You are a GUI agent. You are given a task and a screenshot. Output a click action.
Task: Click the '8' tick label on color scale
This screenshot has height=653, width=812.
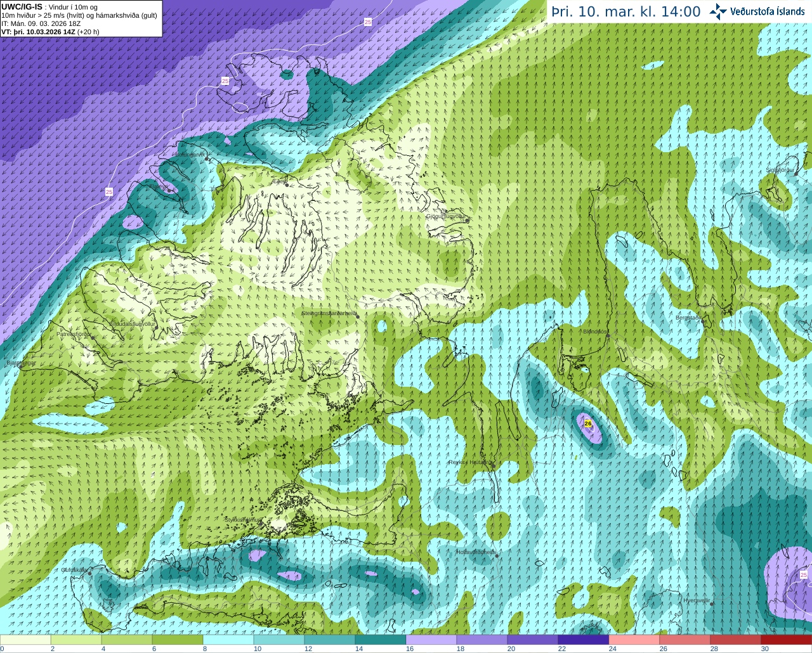204,649
